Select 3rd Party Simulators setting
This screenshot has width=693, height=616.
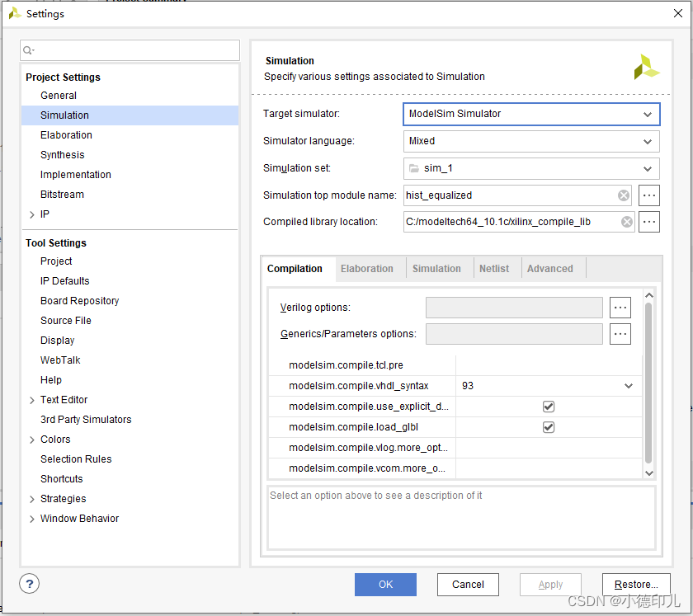click(x=86, y=420)
